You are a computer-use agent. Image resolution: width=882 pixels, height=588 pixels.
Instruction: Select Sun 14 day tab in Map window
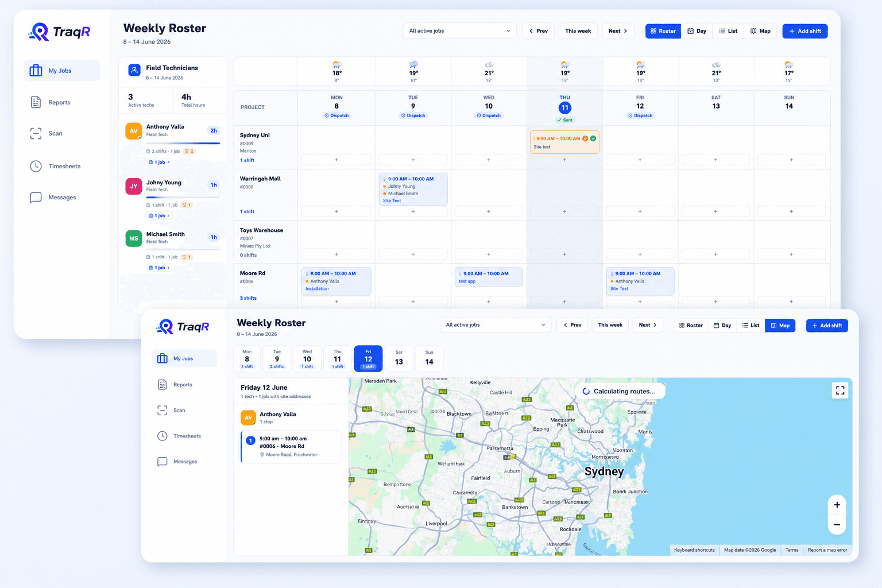tap(430, 359)
